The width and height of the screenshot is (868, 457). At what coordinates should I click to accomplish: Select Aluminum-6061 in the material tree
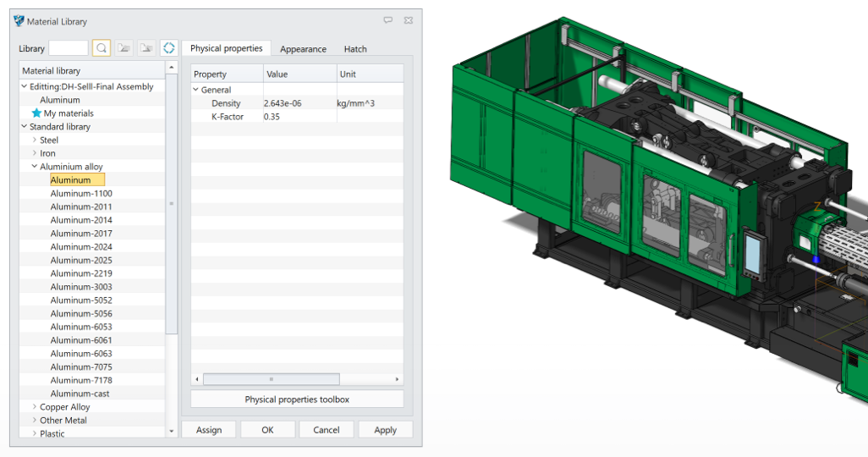click(81, 340)
